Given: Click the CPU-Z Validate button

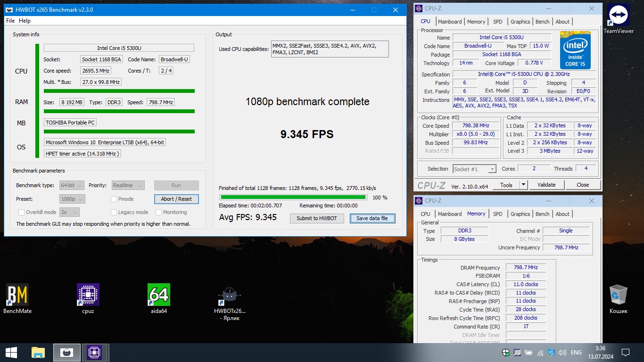Looking at the screenshot, I should 546,185.
